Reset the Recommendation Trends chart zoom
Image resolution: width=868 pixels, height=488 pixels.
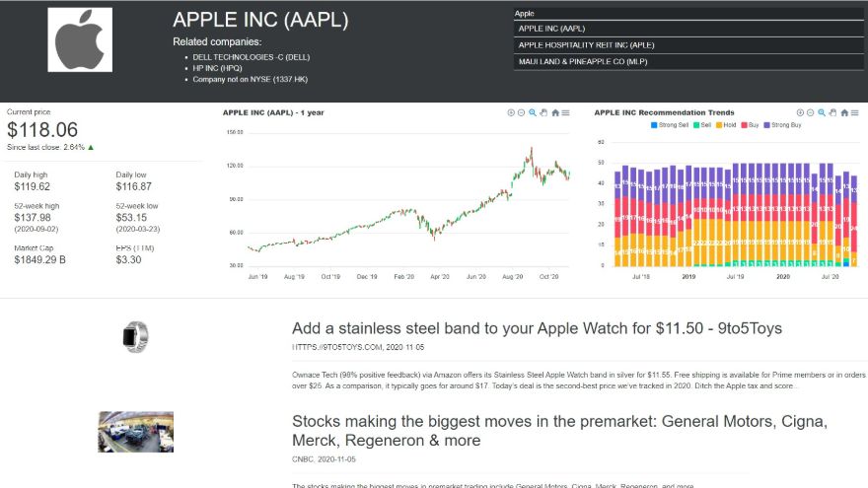pos(844,112)
